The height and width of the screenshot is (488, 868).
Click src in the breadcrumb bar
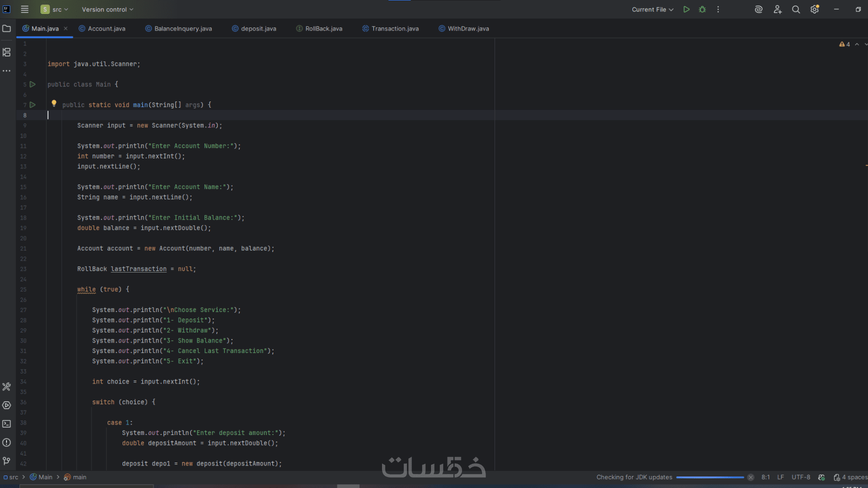(10, 477)
